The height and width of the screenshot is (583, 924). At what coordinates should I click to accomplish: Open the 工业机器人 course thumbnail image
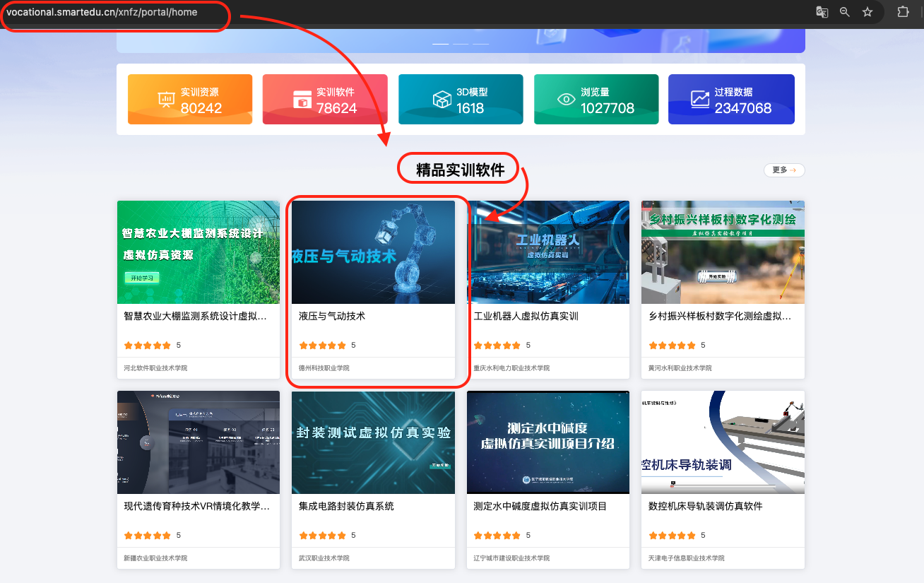pos(547,252)
